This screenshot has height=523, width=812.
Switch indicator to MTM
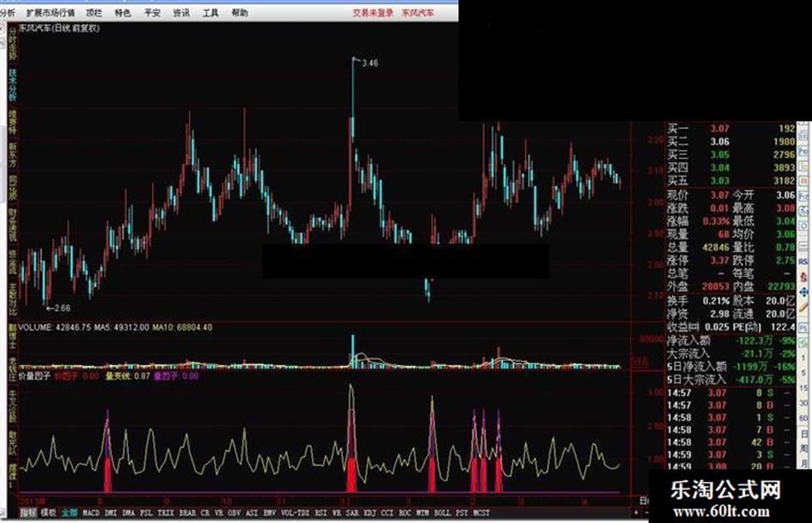(423, 513)
